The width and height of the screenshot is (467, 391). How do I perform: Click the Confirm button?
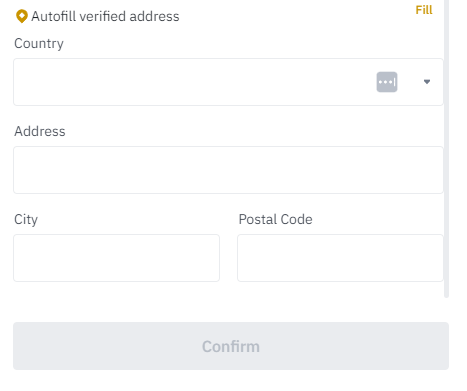pyautogui.click(x=231, y=346)
